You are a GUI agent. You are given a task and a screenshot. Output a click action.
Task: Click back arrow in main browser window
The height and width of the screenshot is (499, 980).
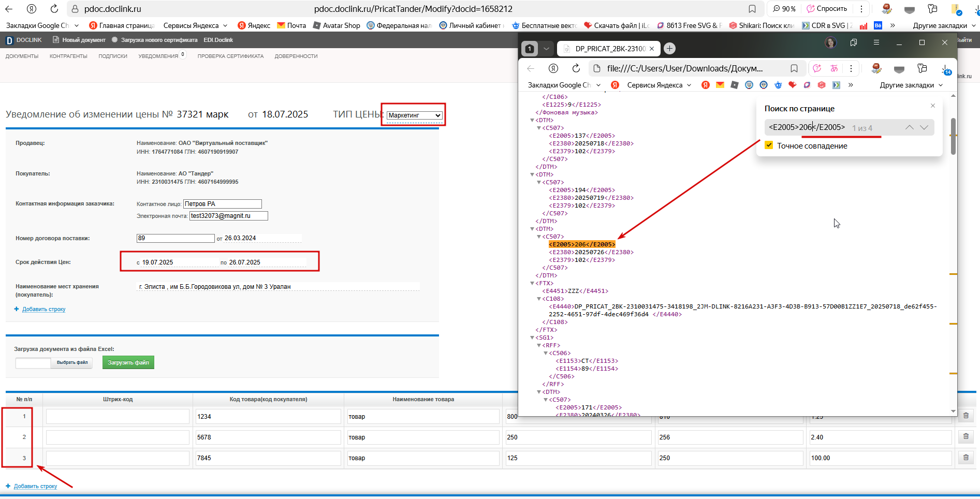(9, 9)
